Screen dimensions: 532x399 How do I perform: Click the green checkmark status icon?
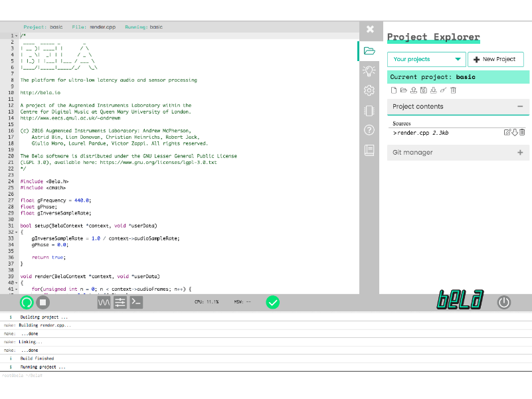pyautogui.click(x=272, y=302)
